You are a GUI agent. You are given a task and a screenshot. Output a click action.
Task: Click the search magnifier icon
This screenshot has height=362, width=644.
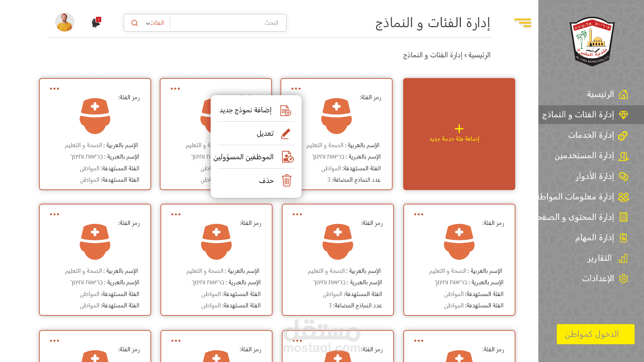point(135,23)
